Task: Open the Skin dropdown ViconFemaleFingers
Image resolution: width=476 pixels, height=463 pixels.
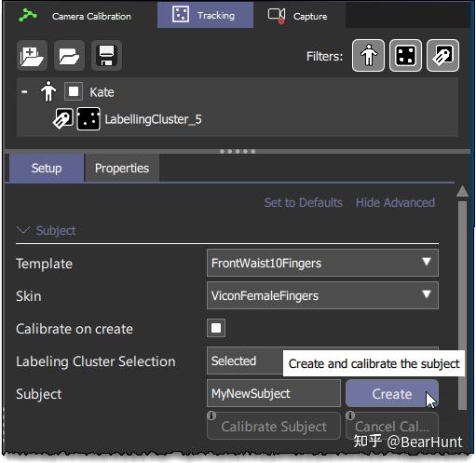Action: [322, 295]
